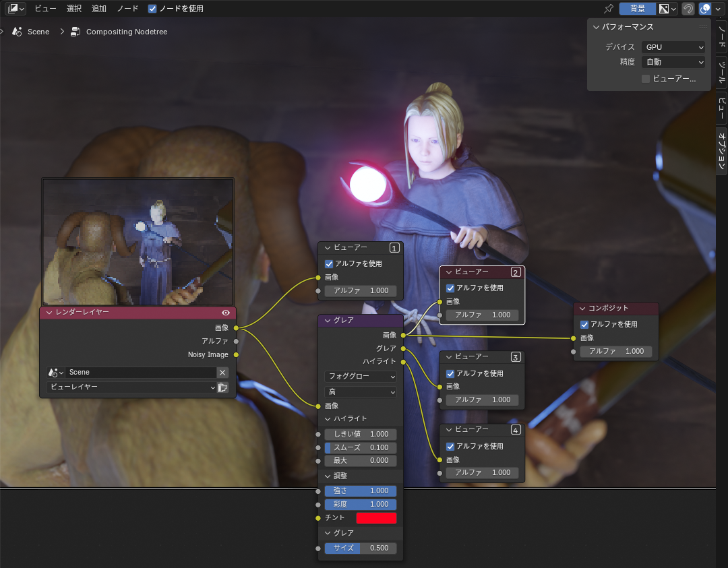The image size is (728, 568).
Task: Enable the ビューアー checkbox in the Performance panel
Action: pos(645,79)
